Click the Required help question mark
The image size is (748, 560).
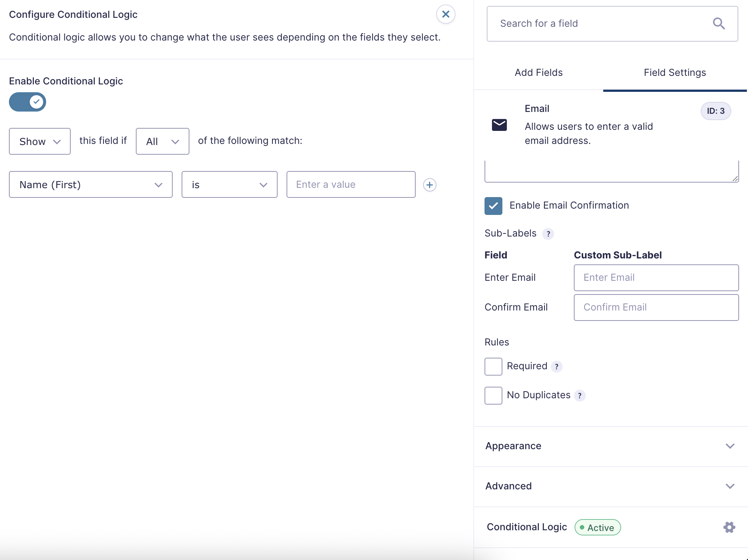click(x=556, y=367)
